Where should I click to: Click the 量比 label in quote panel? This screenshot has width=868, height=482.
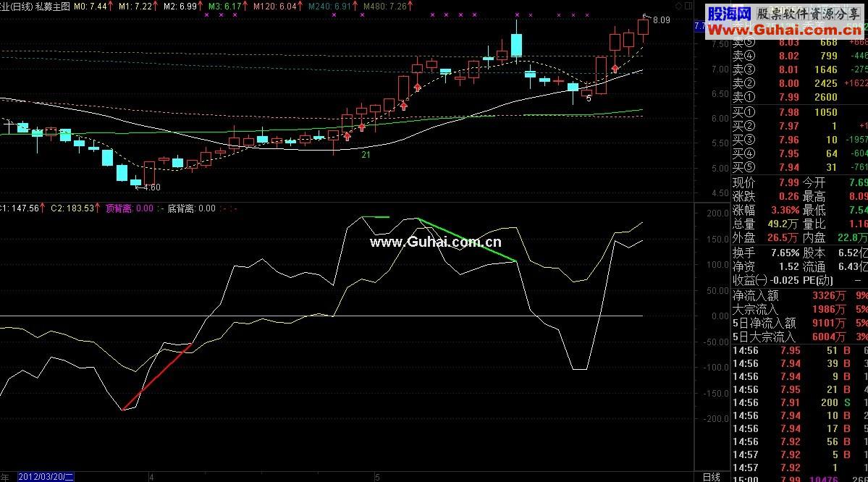pyautogui.click(x=814, y=224)
